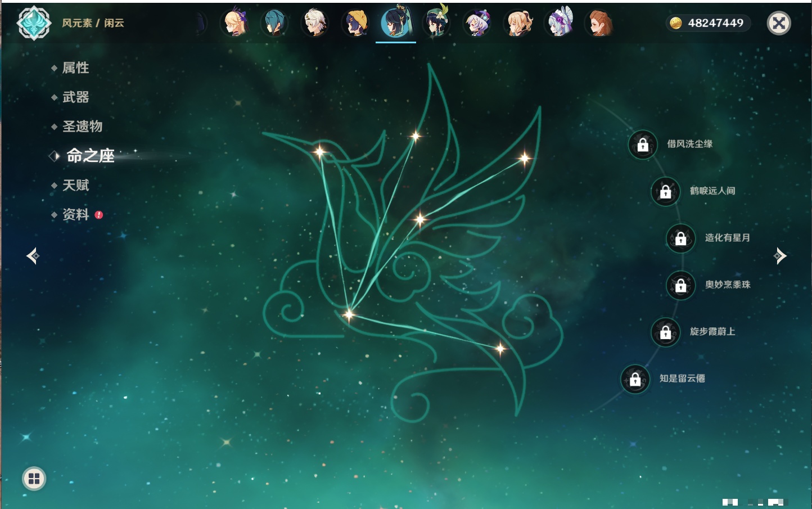Select the teal-haired character portrait

(275, 23)
